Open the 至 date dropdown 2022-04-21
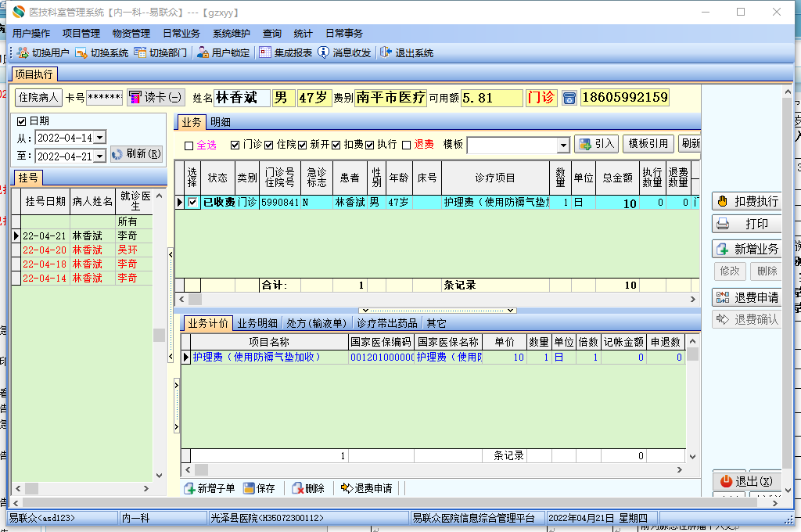The height and width of the screenshot is (532, 801). click(x=100, y=156)
